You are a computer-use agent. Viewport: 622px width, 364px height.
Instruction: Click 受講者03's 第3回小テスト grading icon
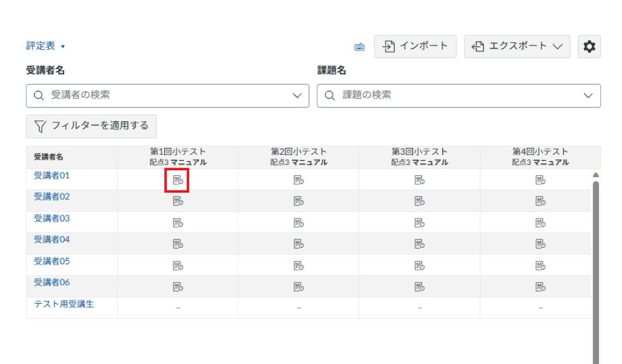pos(419,222)
